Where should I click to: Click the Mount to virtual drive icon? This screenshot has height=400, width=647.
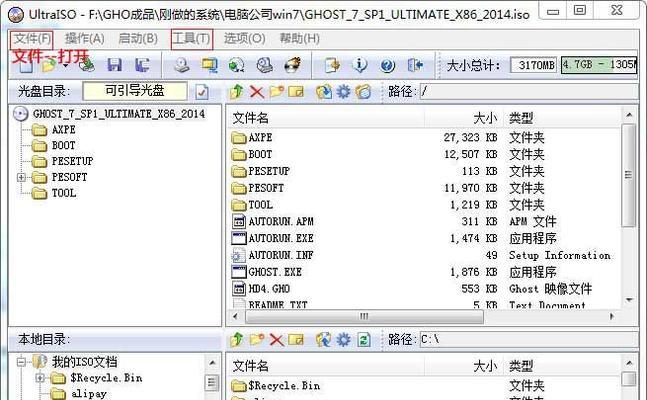(x=264, y=65)
